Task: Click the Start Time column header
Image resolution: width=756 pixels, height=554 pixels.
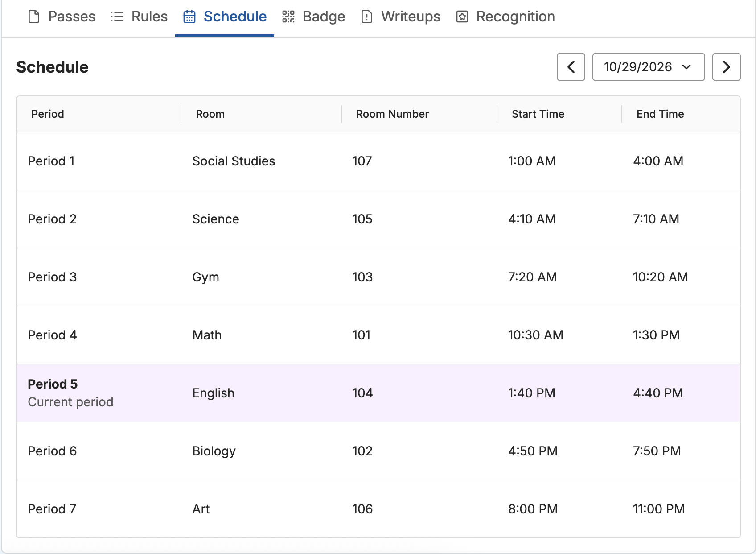Action: 538,114
